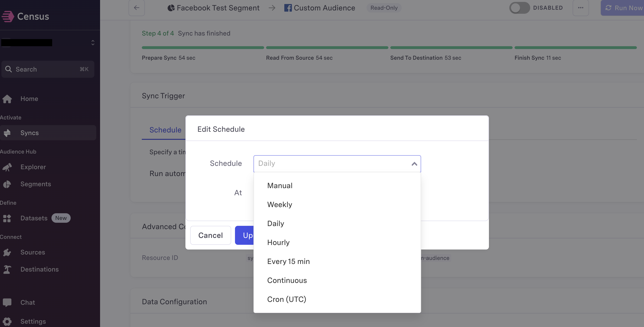Click Custom Audience destination link
Viewport: 644px width, 327px height.
[324, 8]
